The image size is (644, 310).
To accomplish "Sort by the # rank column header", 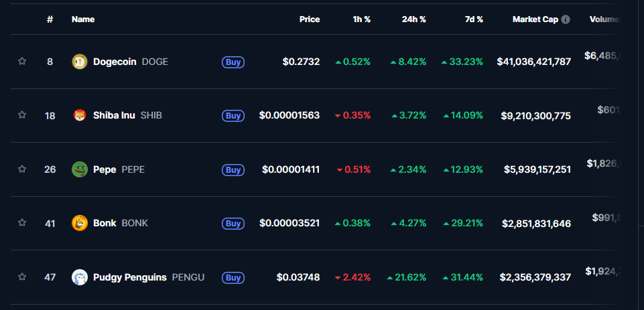I will pyautogui.click(x=50, y=19).
